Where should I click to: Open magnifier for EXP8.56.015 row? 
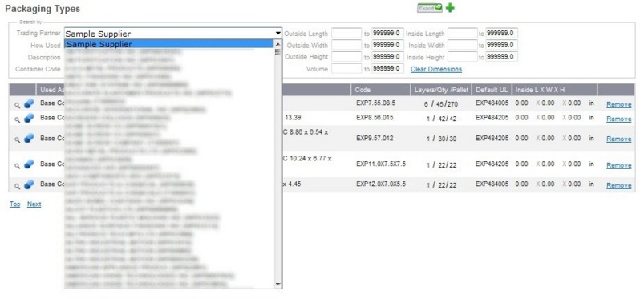18,119
